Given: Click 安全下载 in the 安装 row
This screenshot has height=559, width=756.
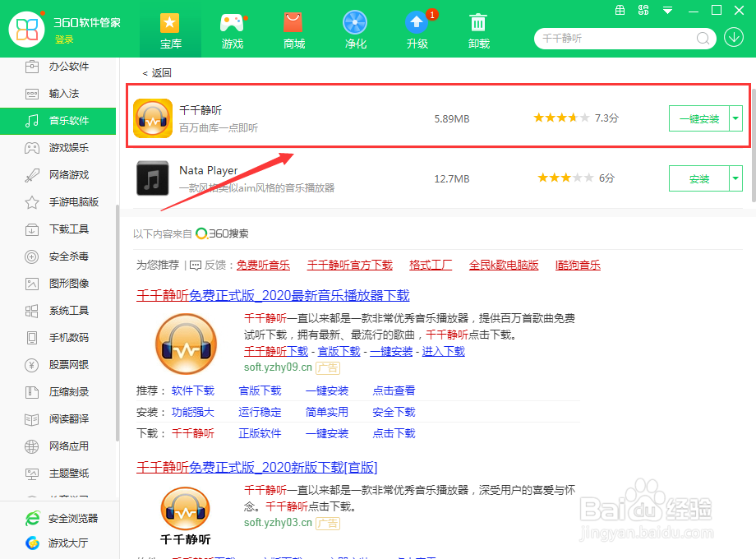Looking at the screenshot, I should click(394, 412).
